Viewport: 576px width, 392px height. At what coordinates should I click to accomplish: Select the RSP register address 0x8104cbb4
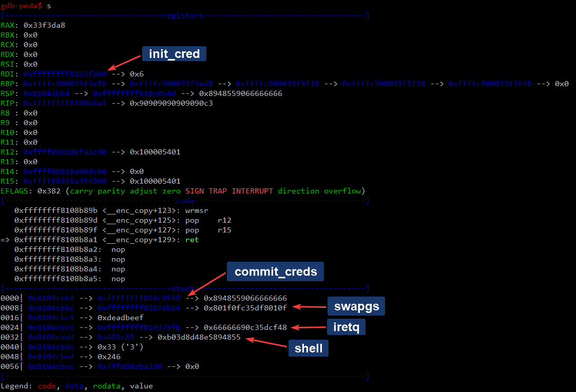coord(49,93)
